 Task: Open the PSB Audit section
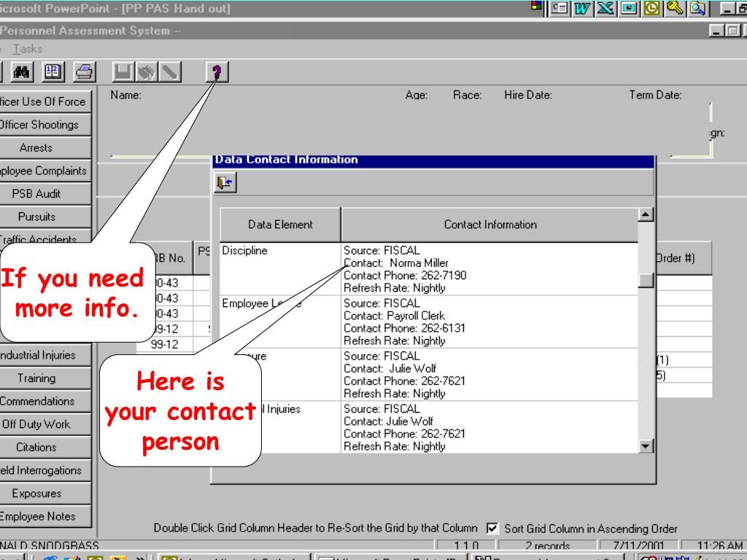[45, 194]
